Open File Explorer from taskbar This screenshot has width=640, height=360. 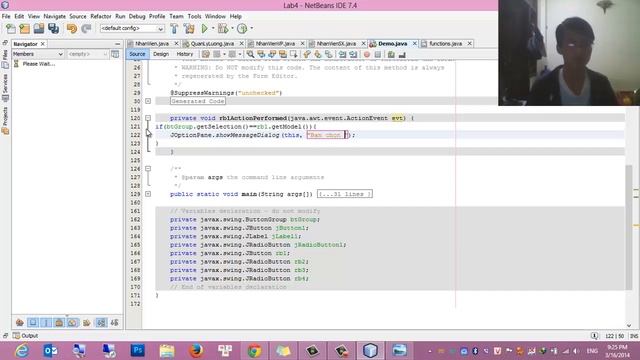click(167, 351)
